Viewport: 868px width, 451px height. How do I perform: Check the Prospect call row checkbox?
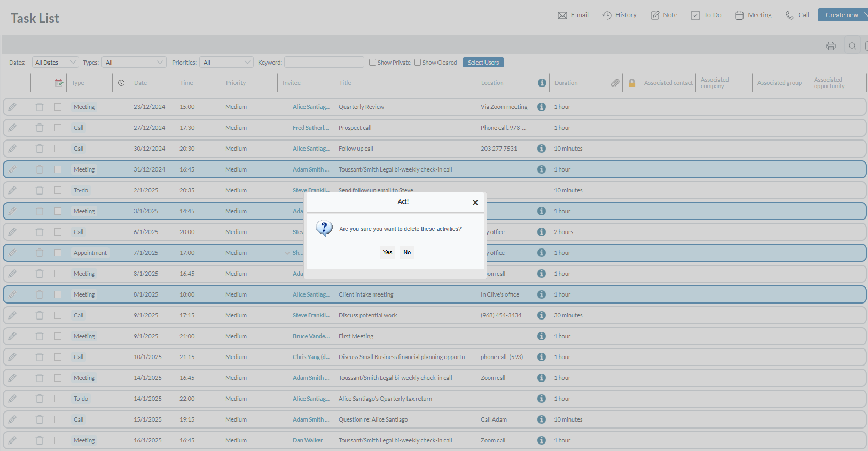coord(58,128)
